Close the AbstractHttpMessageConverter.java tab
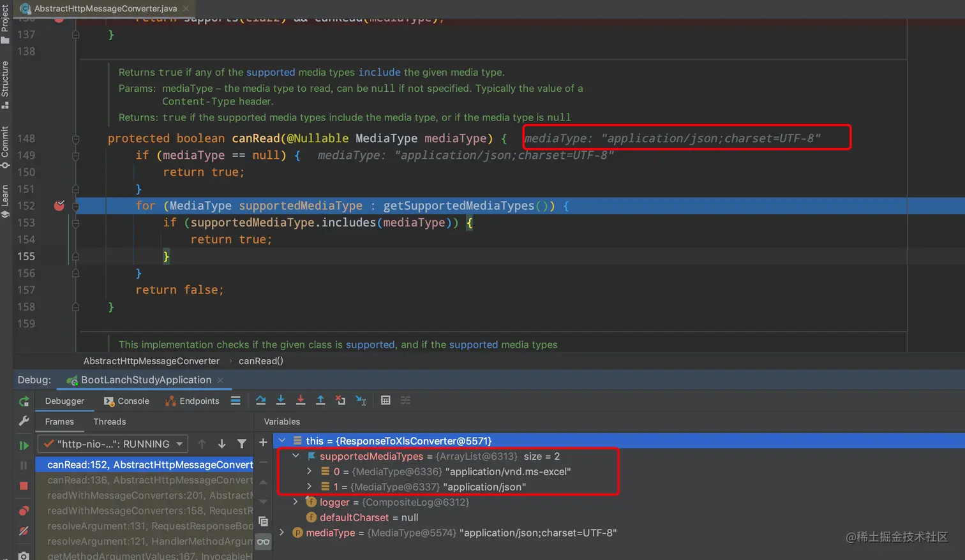 [186, 8]
